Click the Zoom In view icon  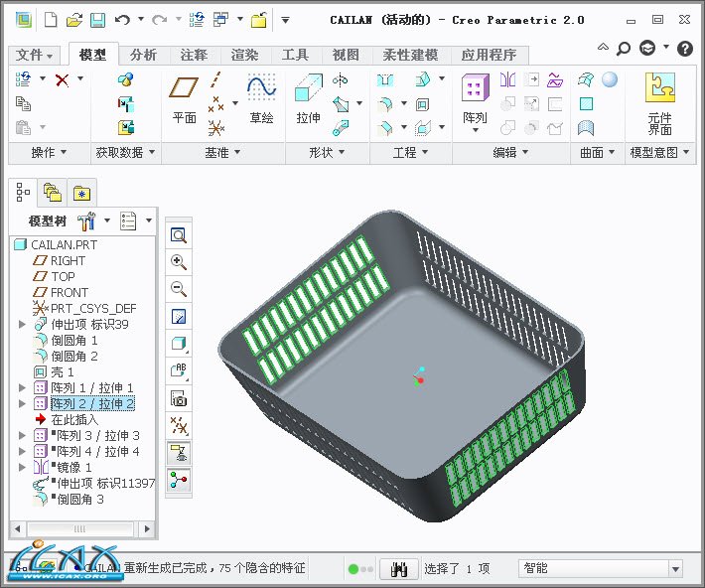(180, 262)
